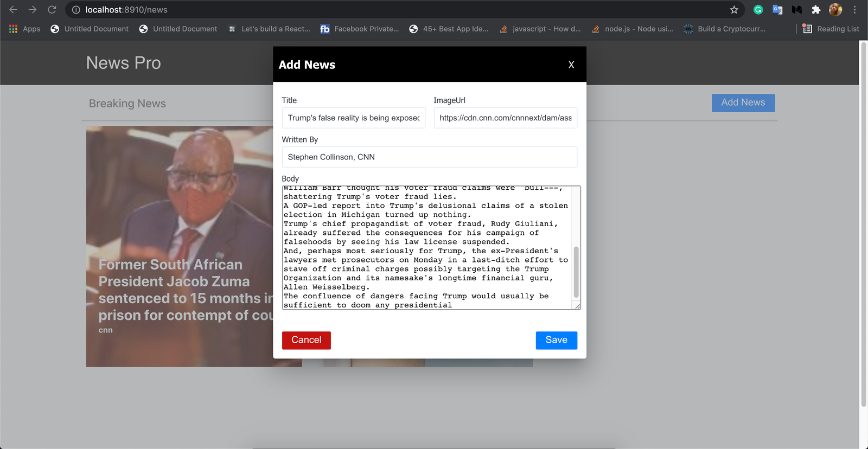Click the Add News button on page
This screenshot has width=868, height=449.
[743, 102]
